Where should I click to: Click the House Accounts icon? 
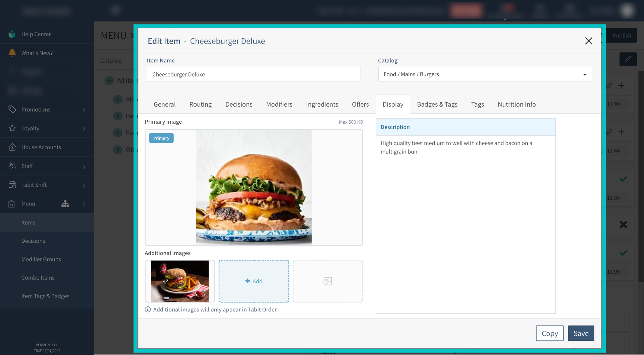click(x=12, y=147)
